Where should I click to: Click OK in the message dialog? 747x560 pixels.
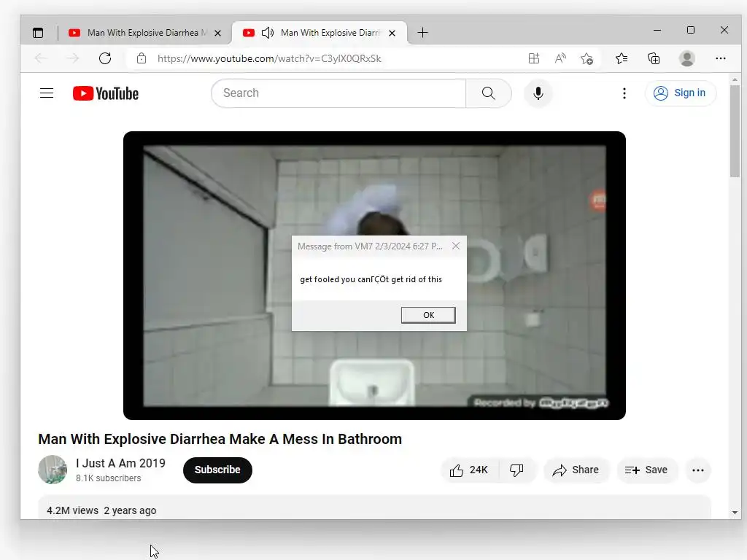[428, 315]
